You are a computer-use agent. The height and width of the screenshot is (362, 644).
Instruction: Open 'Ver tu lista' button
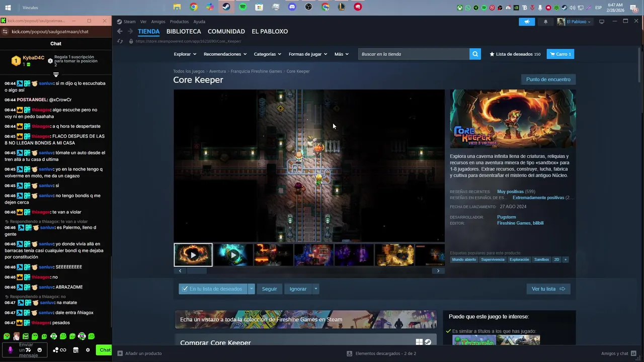coord(548,289)
